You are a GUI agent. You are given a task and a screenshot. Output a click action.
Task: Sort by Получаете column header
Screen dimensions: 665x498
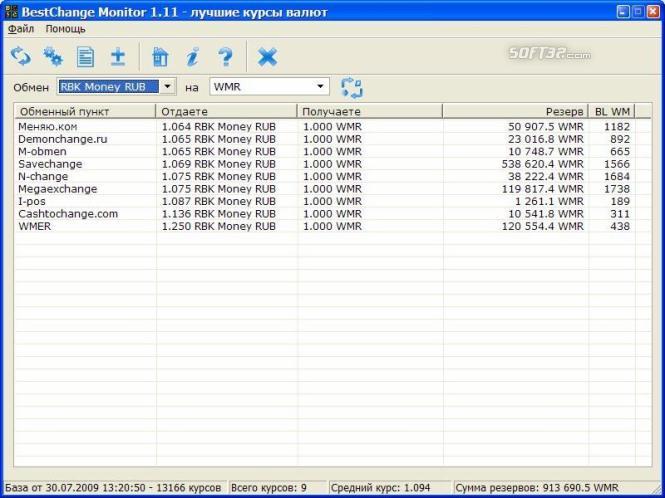(x=369, y=111)
